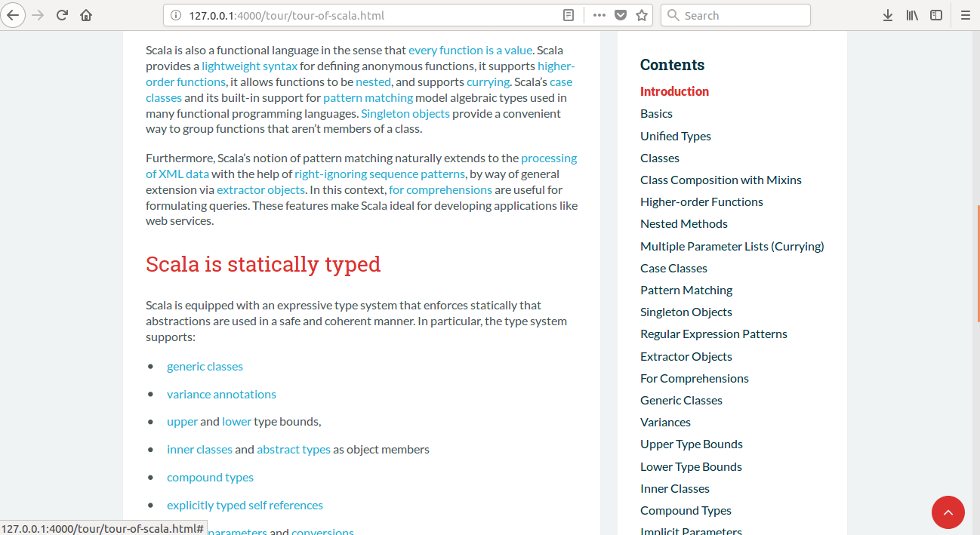Open the 'nested' functions link

coord(373,81)
